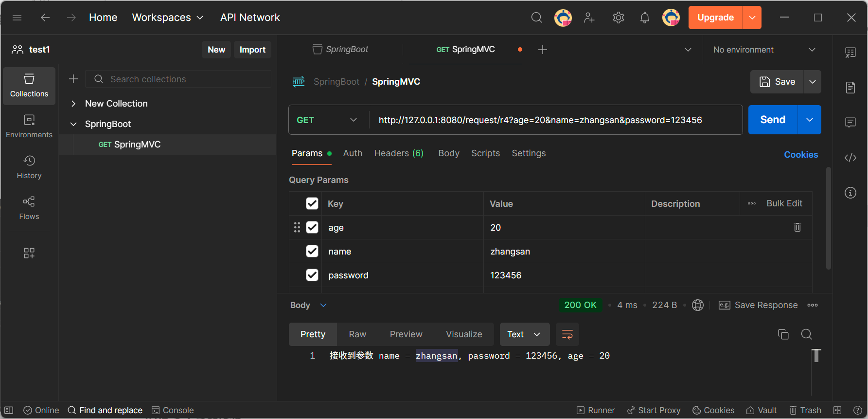
Task: Open a new request tab with plus
Action: tap(543, 50)
